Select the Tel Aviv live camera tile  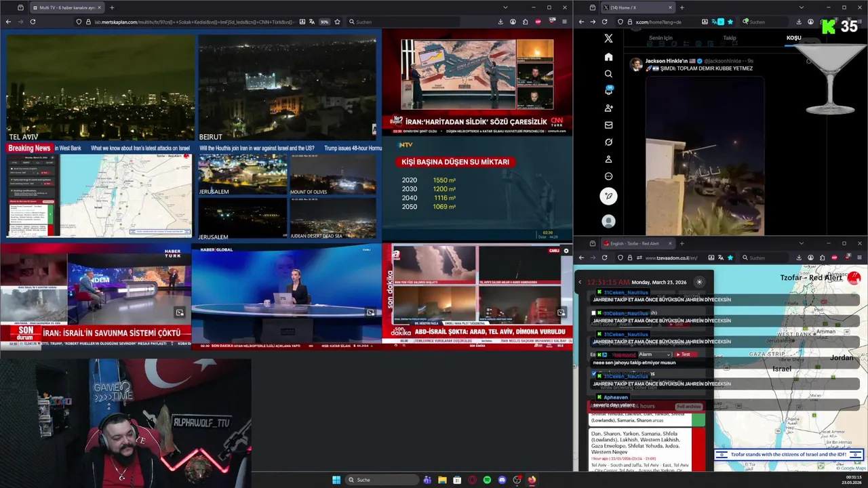pyautogui.click(x=100, y=88)
